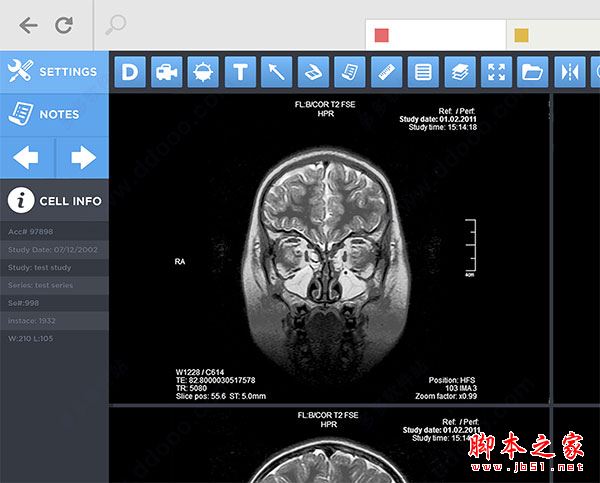Click the instace:1932 row
Screen dimensions: 600x483
pos(54,321)
